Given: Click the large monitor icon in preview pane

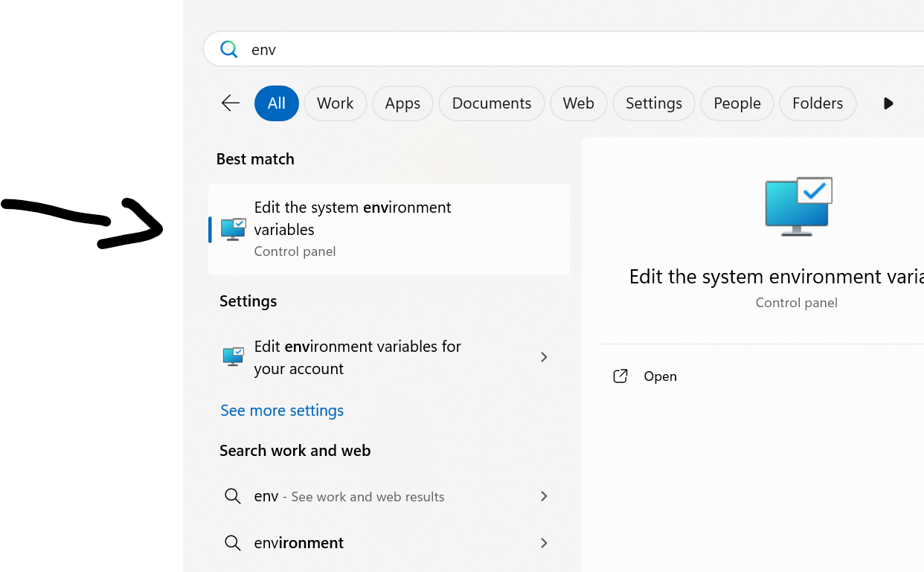Looking at the screenshot, I should [798, 207].
